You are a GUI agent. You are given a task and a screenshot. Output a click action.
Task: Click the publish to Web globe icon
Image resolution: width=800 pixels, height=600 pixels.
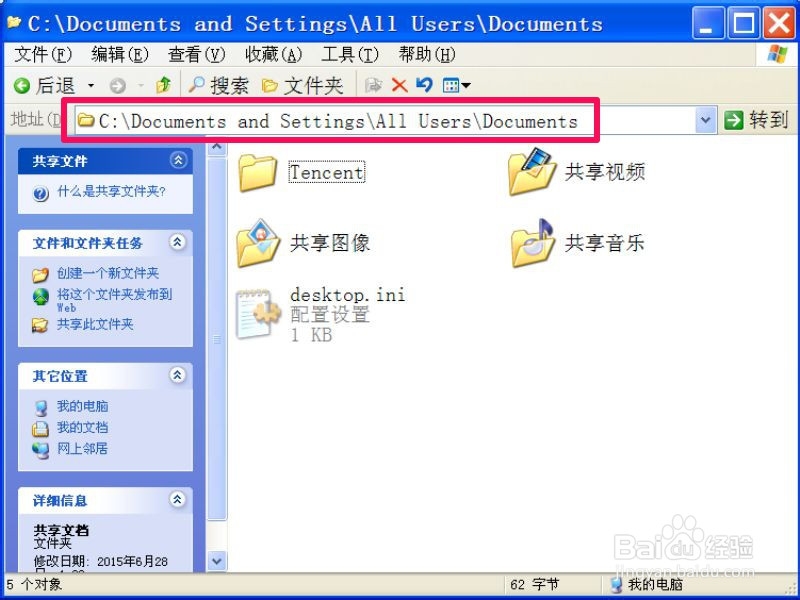pos(40,296)
